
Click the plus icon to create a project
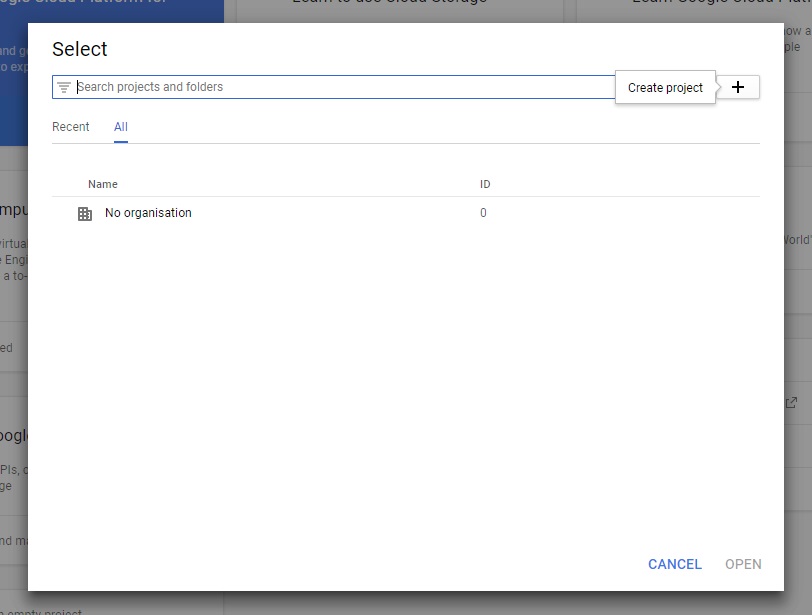738,87
